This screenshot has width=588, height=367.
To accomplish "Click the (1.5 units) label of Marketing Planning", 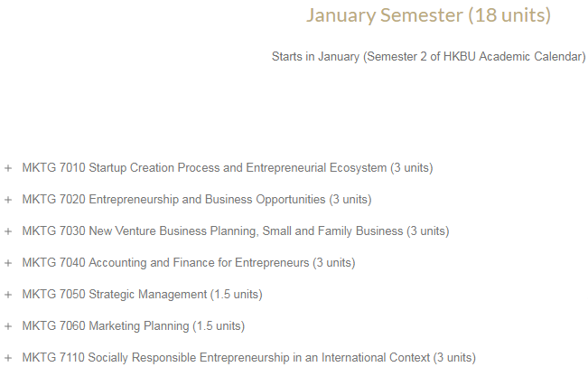I will [219, 325].
